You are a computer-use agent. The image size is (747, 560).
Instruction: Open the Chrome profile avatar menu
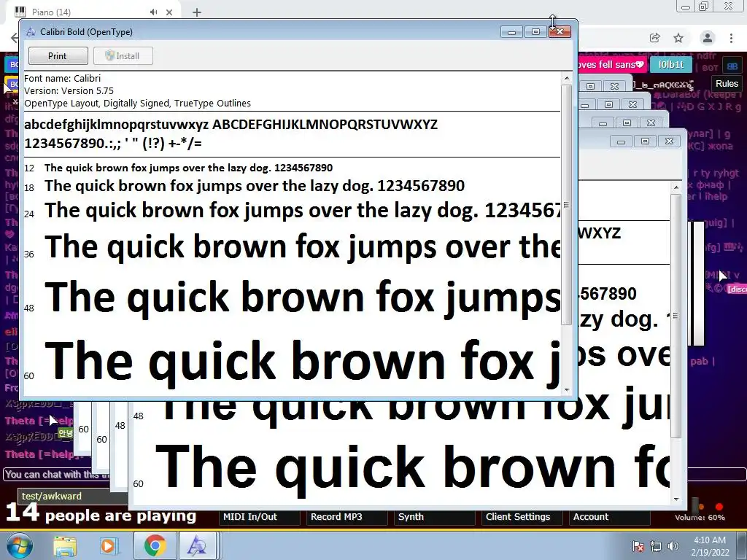tap(708, 38)
